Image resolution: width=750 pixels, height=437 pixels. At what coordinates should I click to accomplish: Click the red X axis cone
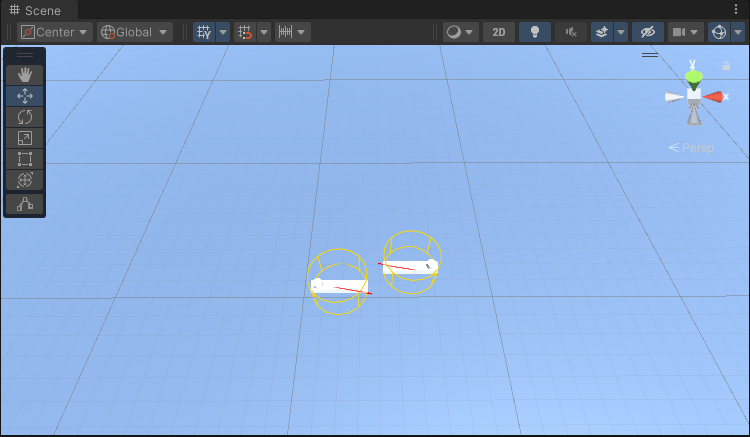[713, 97]
